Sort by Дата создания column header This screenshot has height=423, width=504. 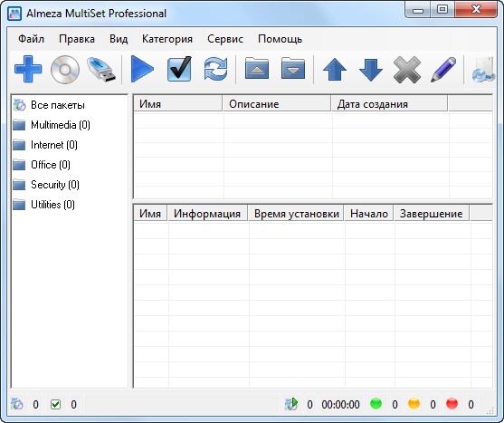click(389, 104)
